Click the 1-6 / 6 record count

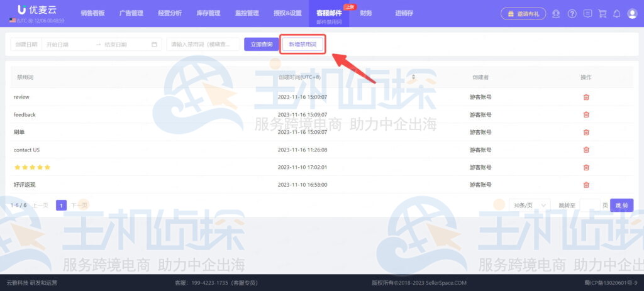tap(18, 206)
